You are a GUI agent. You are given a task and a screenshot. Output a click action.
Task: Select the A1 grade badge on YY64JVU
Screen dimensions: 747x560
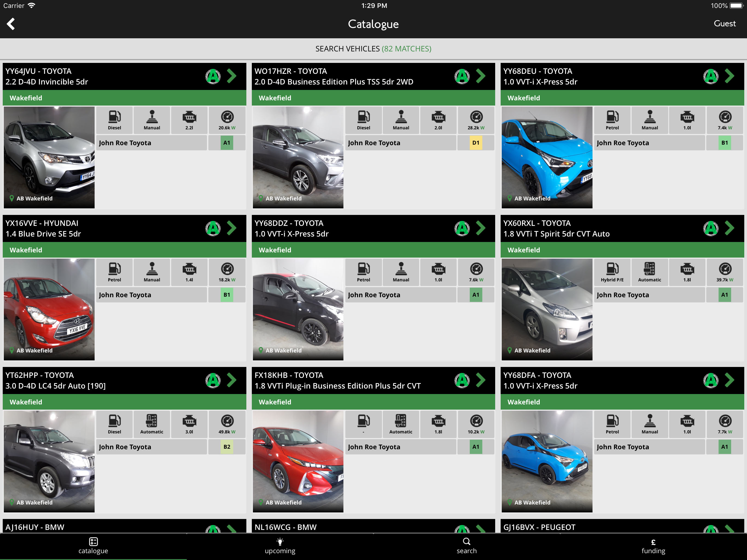[x=227, y=143]
